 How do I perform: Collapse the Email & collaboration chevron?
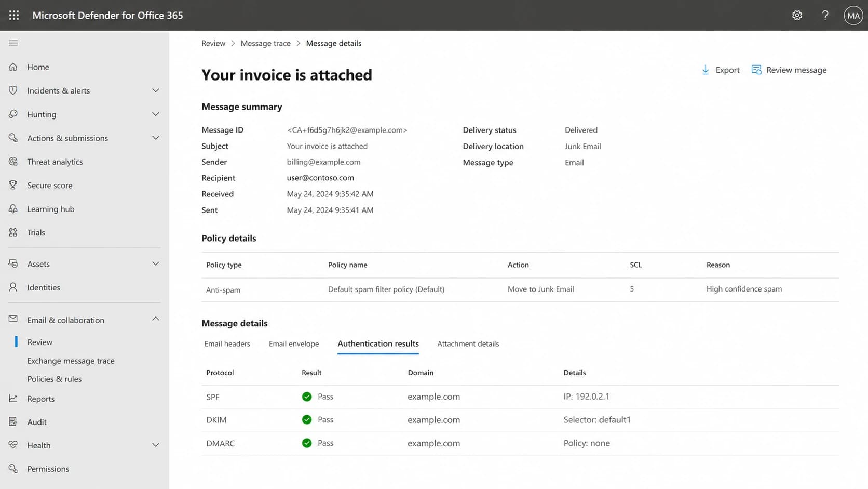point(156,319)
